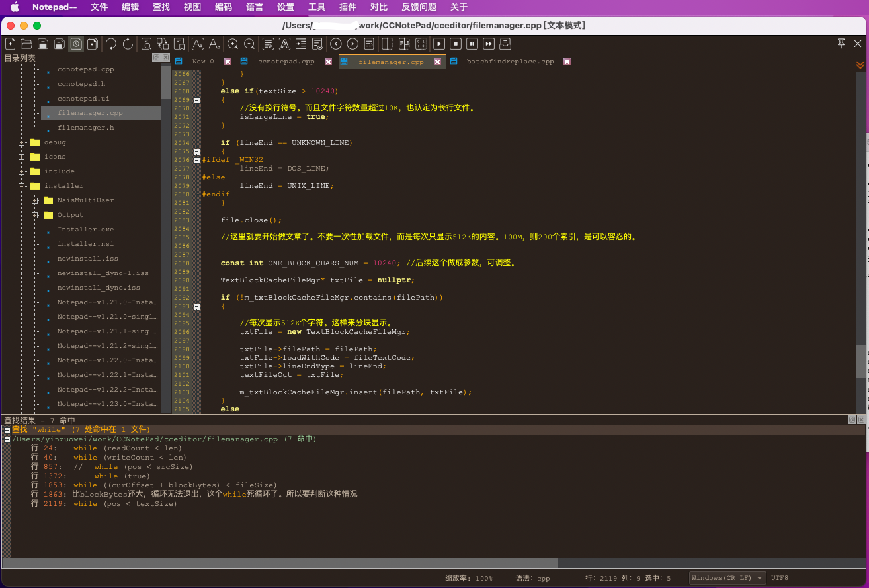Image resolution: width=869 pixels, height=588 pixels.
Task: Click the go back circle arrow icon
Action: [336, 44]
